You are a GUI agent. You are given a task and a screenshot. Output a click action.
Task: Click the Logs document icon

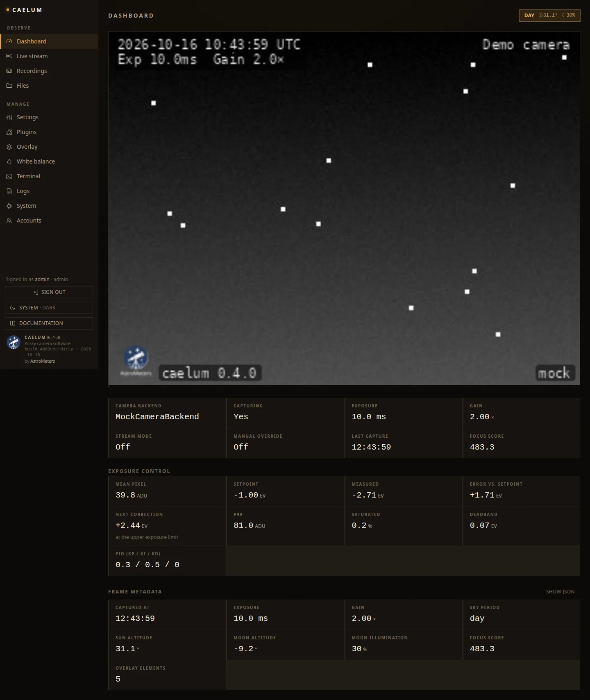[x=9, y=191]
